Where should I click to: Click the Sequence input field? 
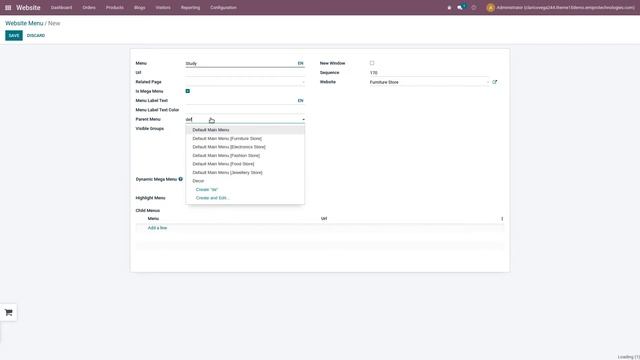(429, 73)
